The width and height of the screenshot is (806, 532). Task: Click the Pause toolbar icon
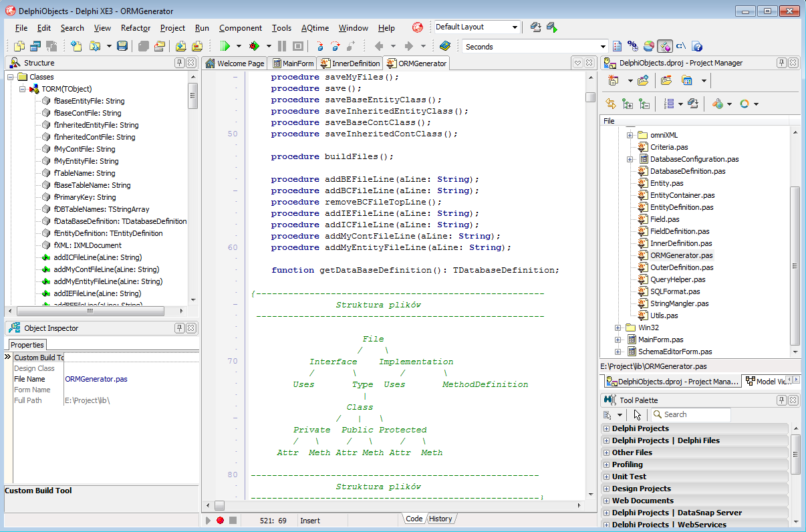(282, 46)
